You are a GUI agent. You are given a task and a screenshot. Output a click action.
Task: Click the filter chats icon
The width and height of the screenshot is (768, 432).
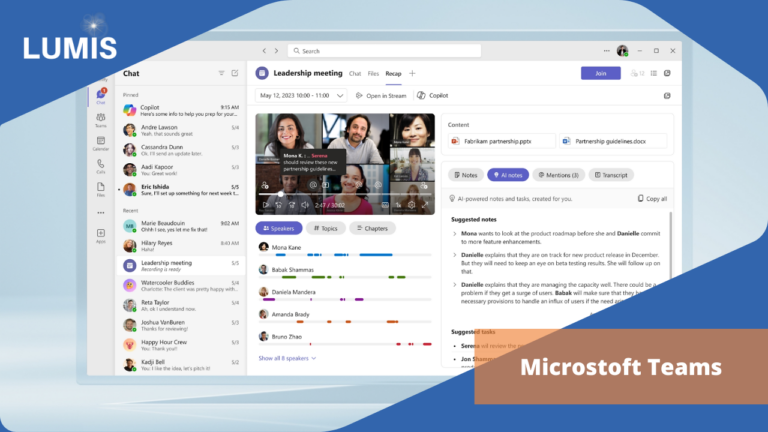click(x=221, y=73)
